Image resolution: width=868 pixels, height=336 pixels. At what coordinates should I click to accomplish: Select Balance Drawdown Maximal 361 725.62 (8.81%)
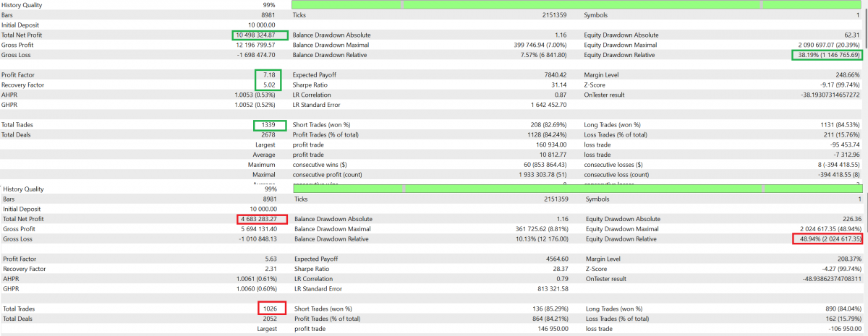542,228
